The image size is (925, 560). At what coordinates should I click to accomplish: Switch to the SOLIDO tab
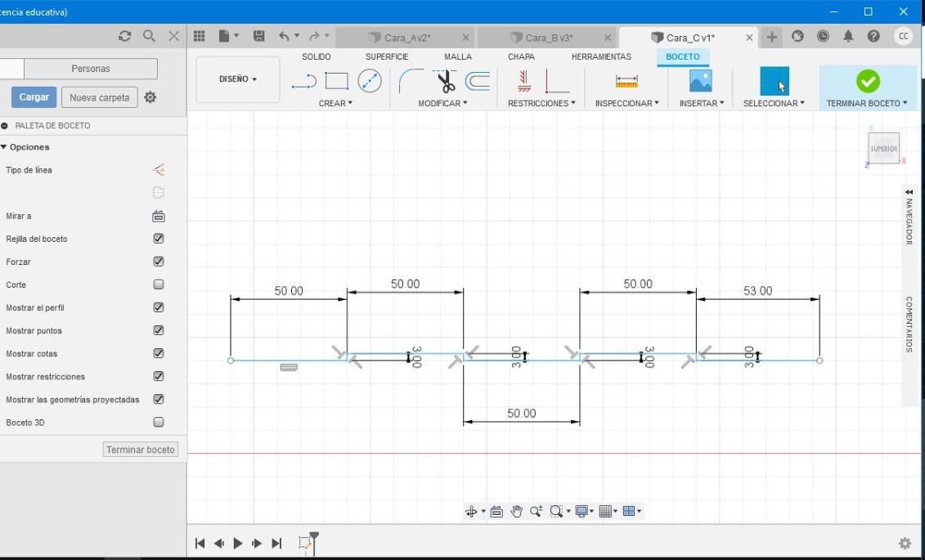tap(317, 56)
